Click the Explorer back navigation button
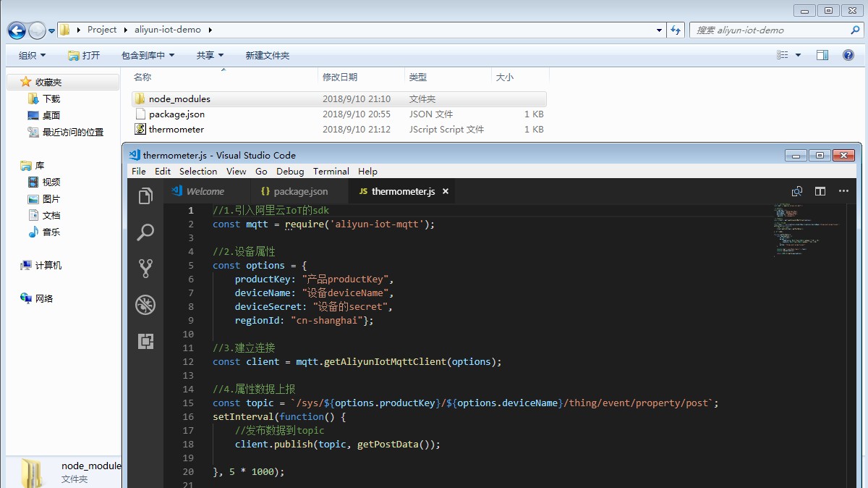Image resolution: width=868 pixels, height=488 pixels. pyautogui.click(x=17, y=30)
